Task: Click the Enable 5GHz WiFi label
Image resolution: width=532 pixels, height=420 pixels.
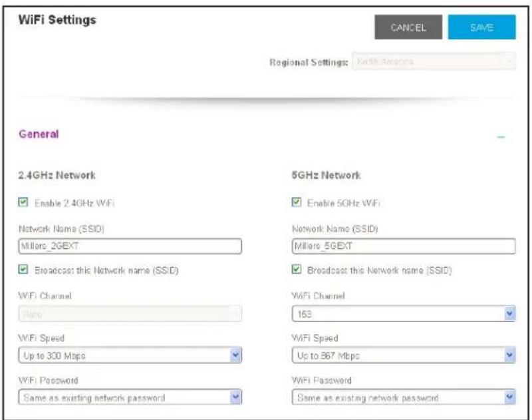Action: click(343, 203)
